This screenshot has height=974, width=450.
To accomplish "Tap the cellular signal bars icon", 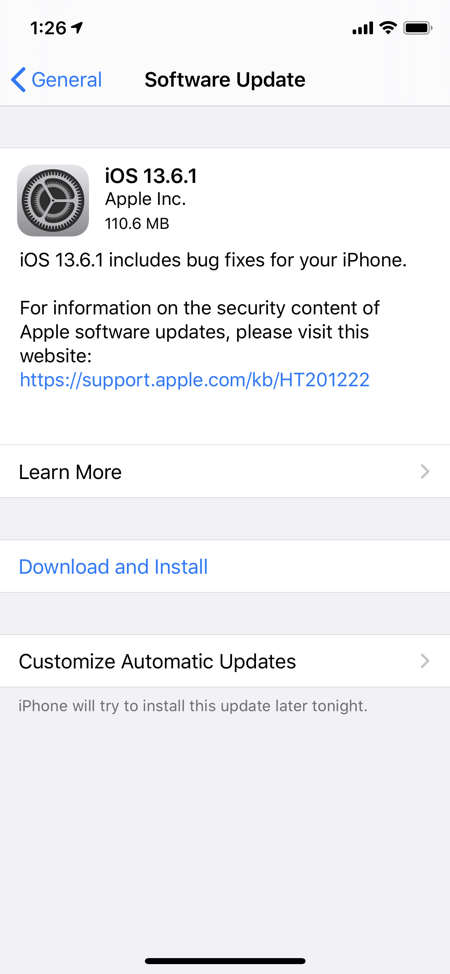I will (362, 29).
